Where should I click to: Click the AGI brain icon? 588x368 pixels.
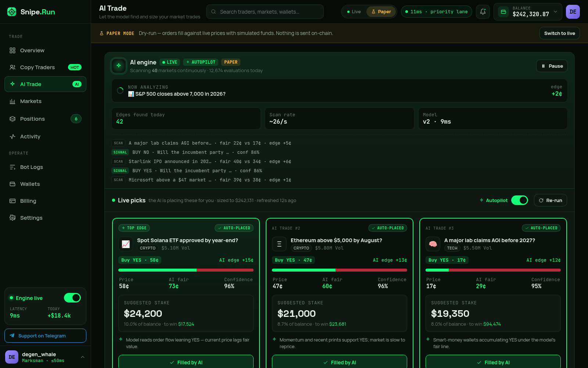pyautogui.click(x=433, y=244)
